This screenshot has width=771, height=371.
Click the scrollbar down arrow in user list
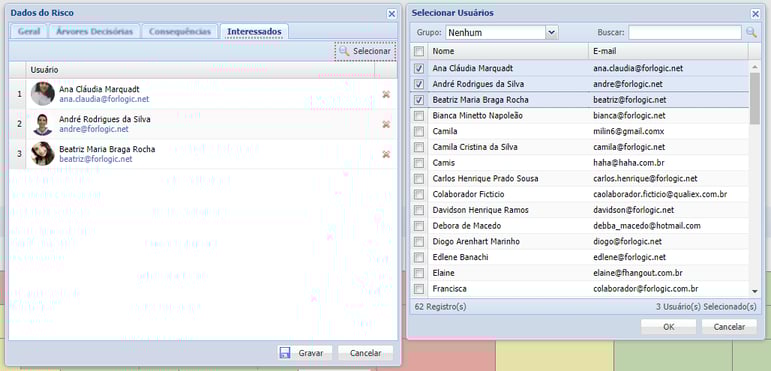point(755,291)
